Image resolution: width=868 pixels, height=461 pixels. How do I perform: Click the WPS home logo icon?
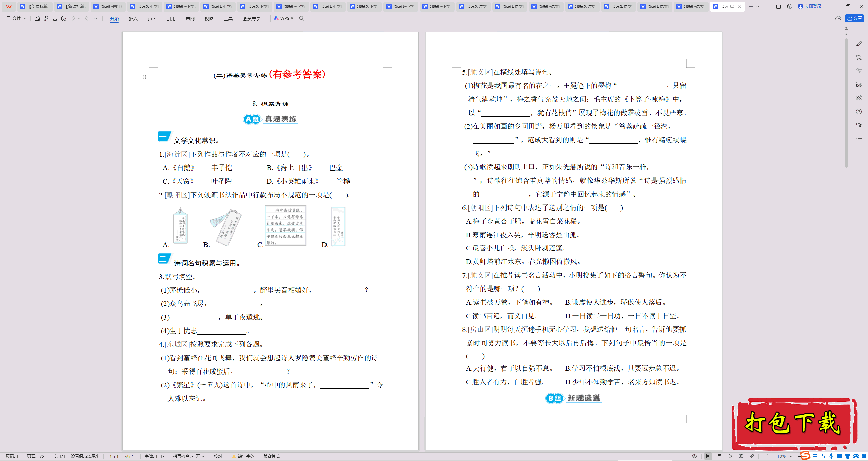click(9, 6)
